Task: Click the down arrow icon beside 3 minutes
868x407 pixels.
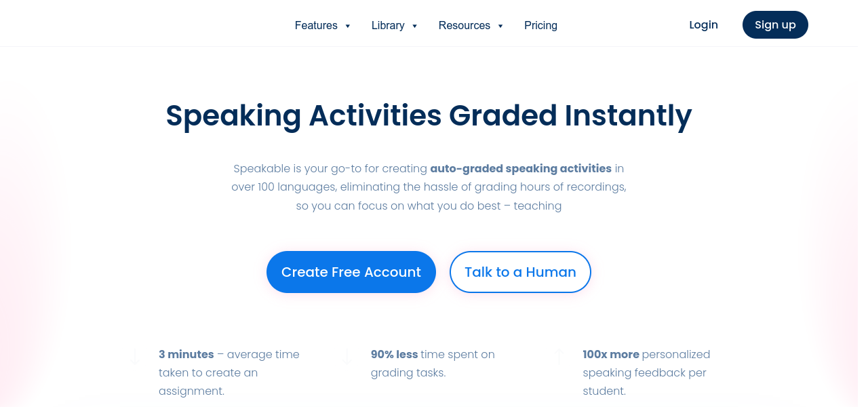Action: 135,355
